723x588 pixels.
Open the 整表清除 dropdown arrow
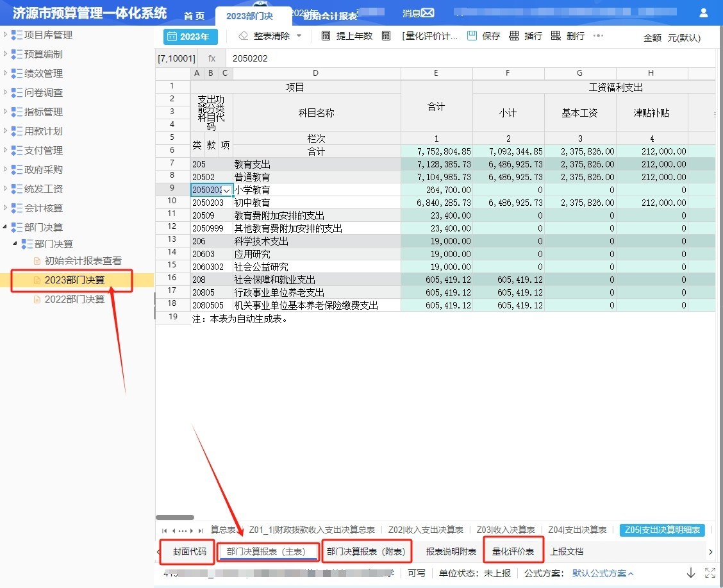299,35
